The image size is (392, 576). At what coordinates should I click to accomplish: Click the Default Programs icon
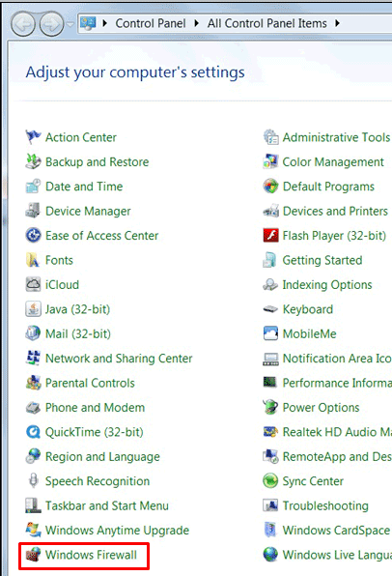pos(270,187)
